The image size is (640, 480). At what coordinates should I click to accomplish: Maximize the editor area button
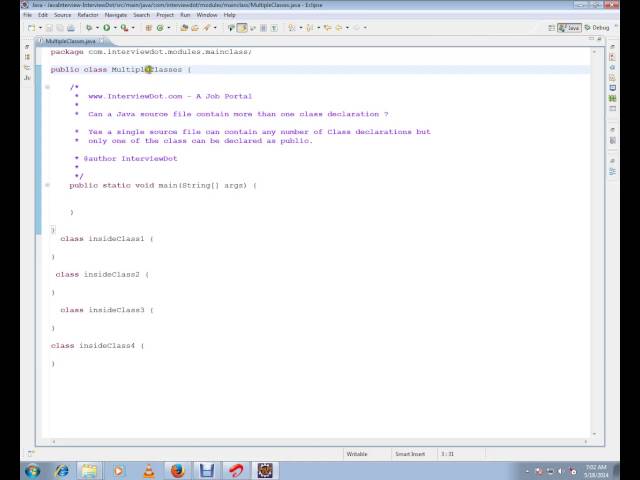[599, 39]
